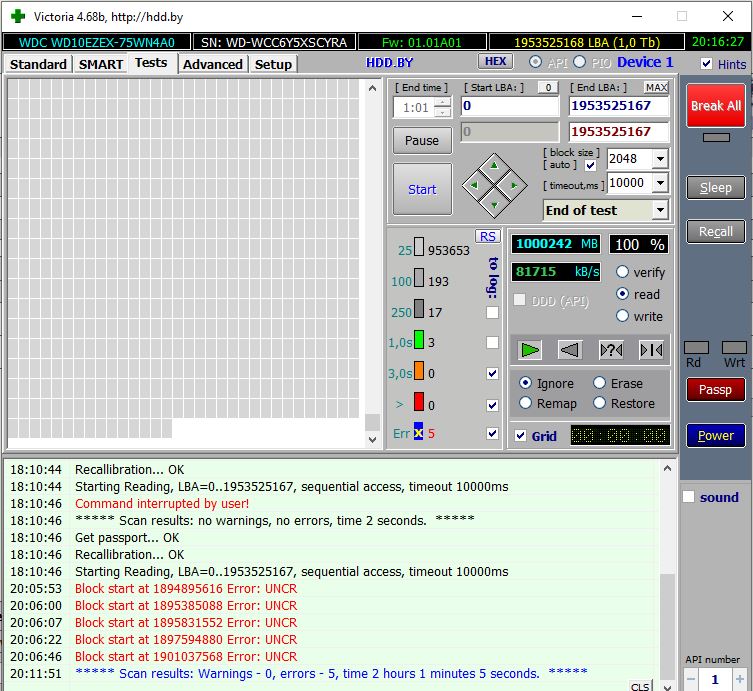Click the Wrt write indicator
The width and height of the screenshot is (753, 691).
[x=734, y=348]
